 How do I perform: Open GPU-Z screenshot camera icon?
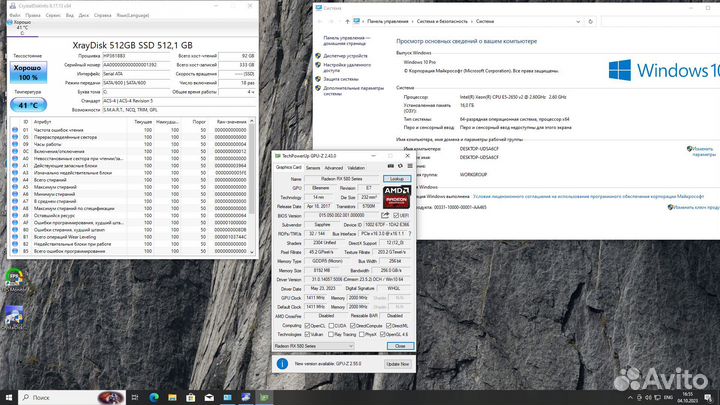tap(390, 166)
